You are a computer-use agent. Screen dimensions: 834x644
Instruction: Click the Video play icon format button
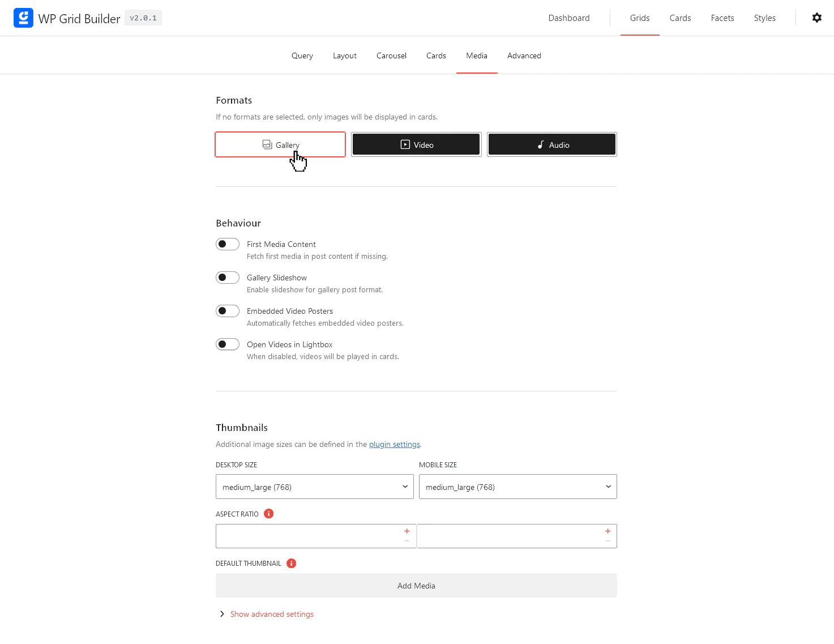click(416, 144)
